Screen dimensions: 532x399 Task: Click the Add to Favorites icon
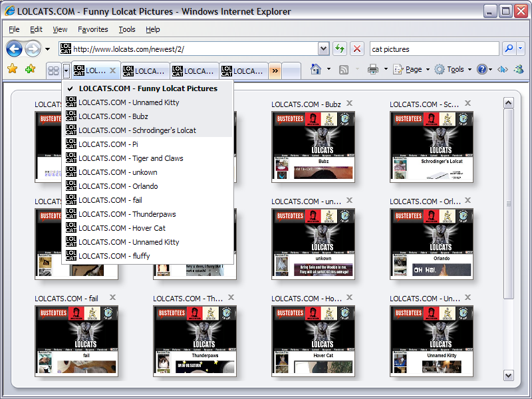click(x=30, y=69)
